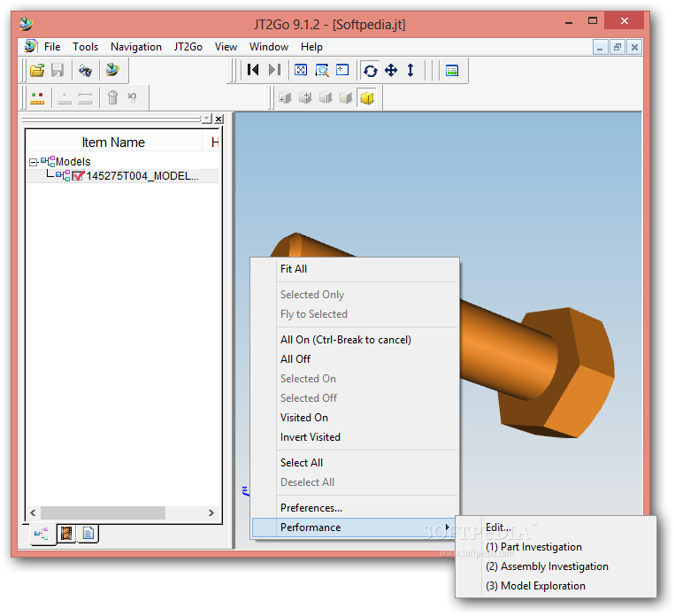The height and width of the screenshot is (616, 675).
Task: Select the 145275T004_MODEL... tree item
Action: 142,176
